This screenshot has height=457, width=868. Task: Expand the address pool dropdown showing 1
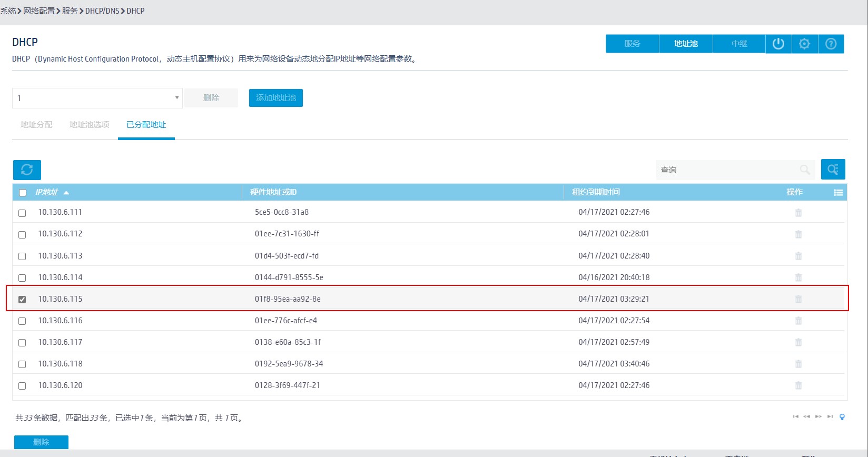pyautogui.click(x=97, y=98)
